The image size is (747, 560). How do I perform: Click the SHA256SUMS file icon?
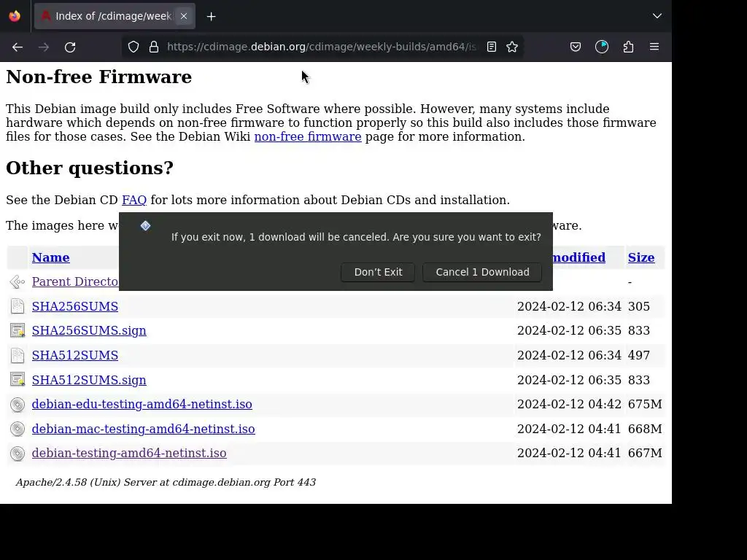click(18, 306)
